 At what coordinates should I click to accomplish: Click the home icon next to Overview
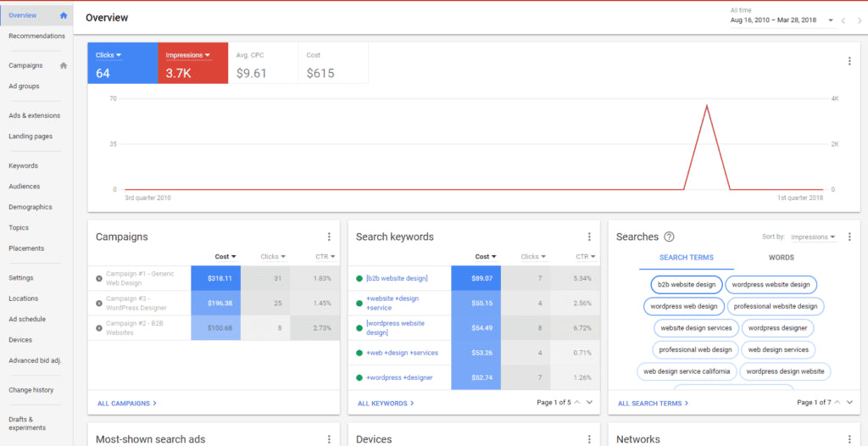[x=64, y=15]
